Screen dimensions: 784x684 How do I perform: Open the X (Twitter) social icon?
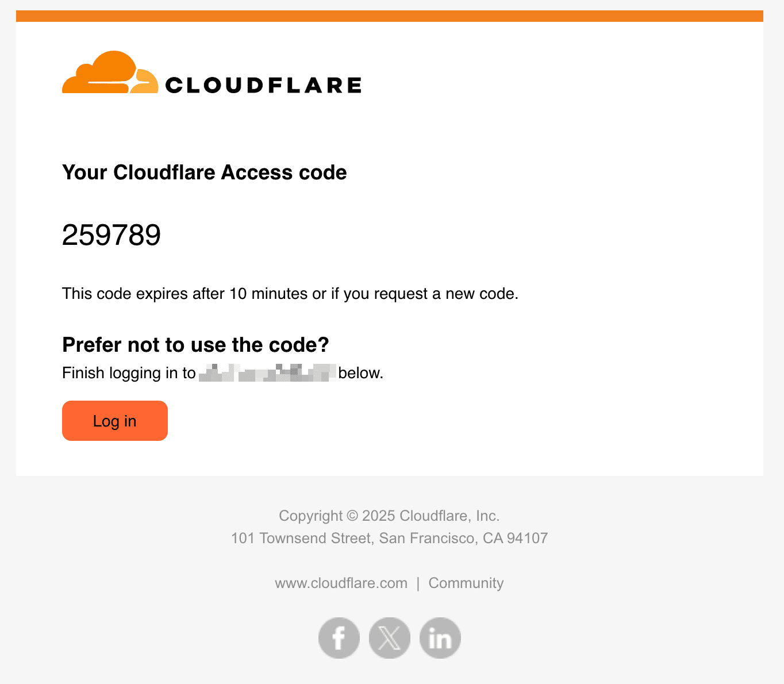click(x=390, y=638)
